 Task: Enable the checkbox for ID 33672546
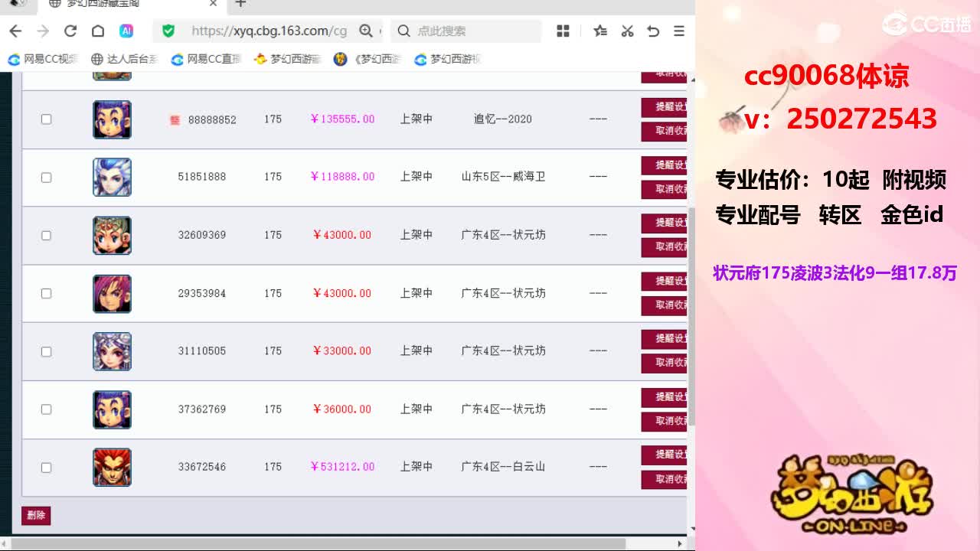46,468
